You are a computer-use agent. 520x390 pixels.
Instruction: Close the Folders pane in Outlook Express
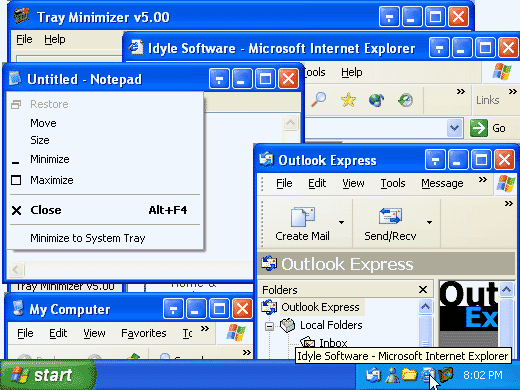[x=423, y=289]
